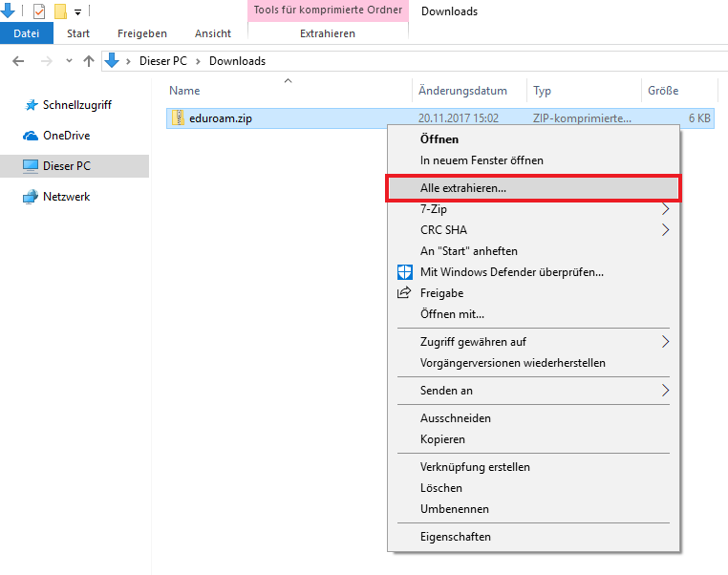Image resolution: width=728 pixels, height=575 pixels.
Task: Select Mit Windows Defender überprüfen... entry
Action: tap(511, 272)
